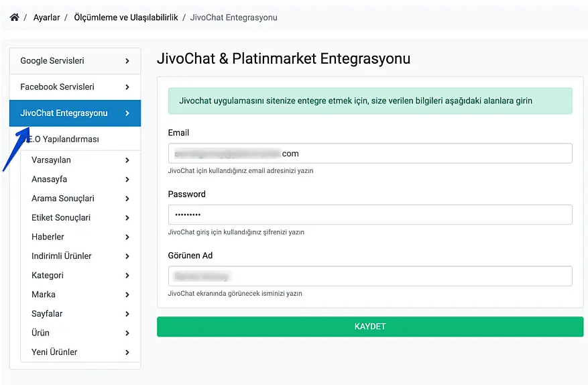This screenshot has height=385, width=588.
Task: Click the Ürün chevron arrow
Action: (x=127, y=333)
